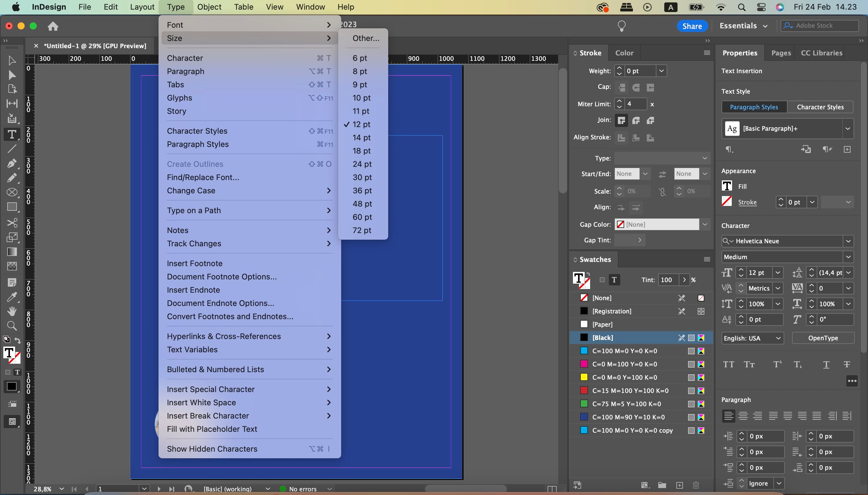Switch to the Color tab
The width and height of the screenshot is (868, 495).
pos(625,53)
